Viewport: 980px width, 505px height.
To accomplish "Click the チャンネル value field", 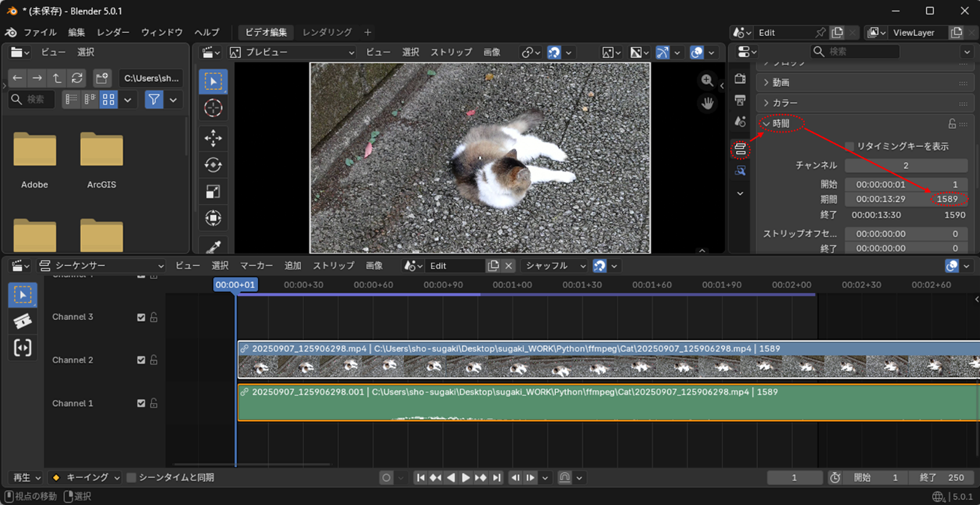I will pyautogui.click(x=906, y=165).
